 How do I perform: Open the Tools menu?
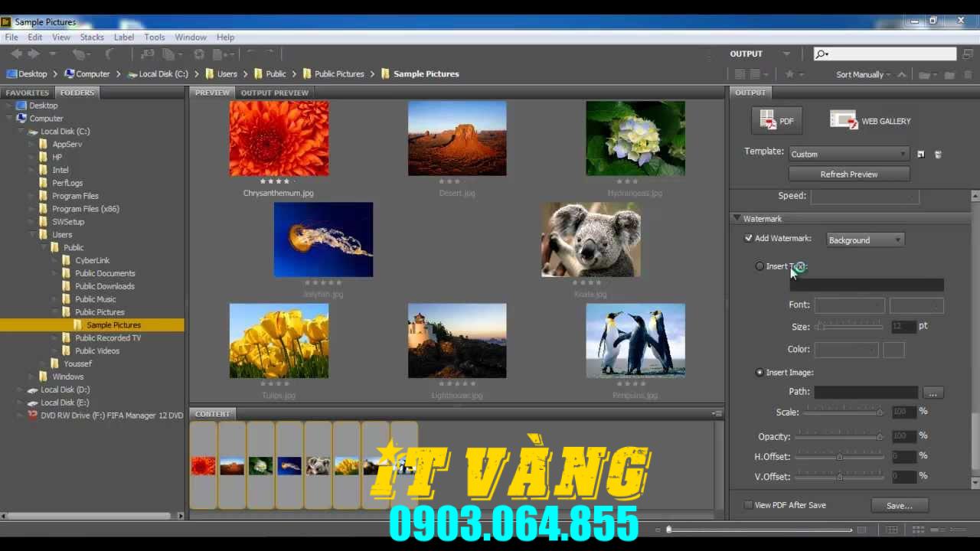click(x=155, y=37)
